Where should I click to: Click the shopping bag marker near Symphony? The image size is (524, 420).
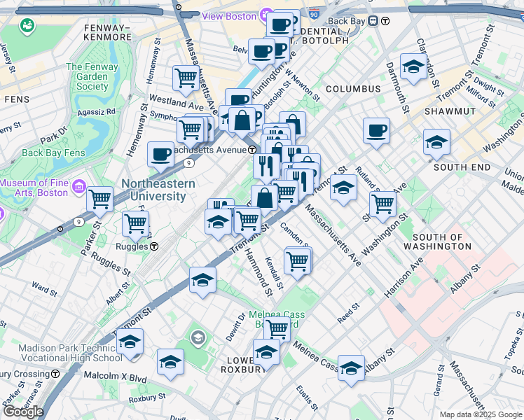pyautogui.click(x=242, y=122)
